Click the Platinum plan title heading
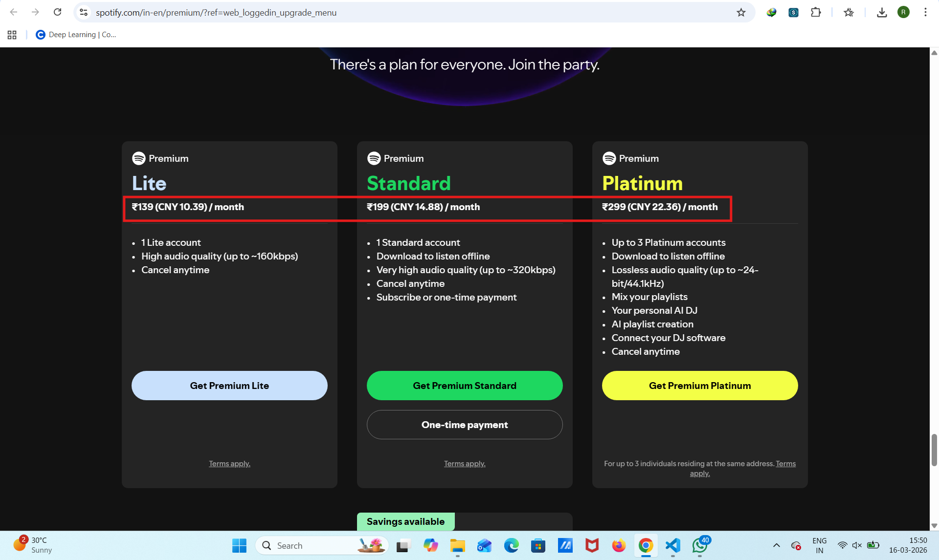The width and height of the screenshot is (939, 560). (643, 183)
